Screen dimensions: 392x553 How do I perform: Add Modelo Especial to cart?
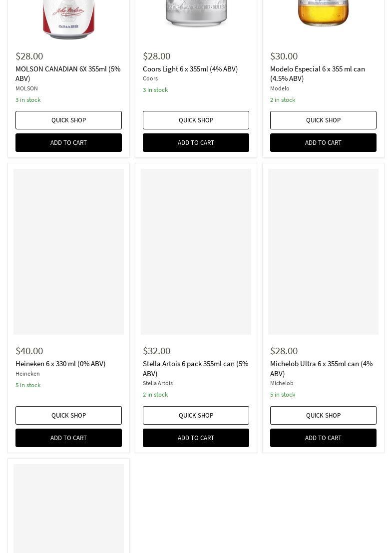[x=323, y=142]
